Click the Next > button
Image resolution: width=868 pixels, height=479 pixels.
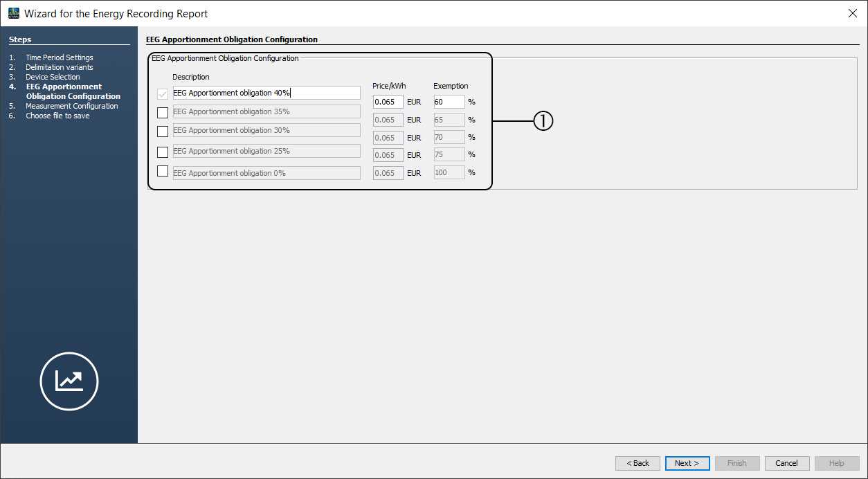tap(687, 463)
